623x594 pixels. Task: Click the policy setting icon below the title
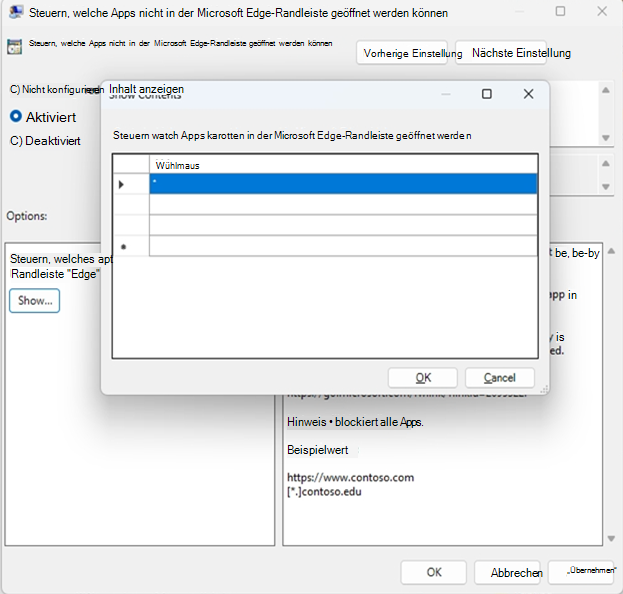(14, 47)
